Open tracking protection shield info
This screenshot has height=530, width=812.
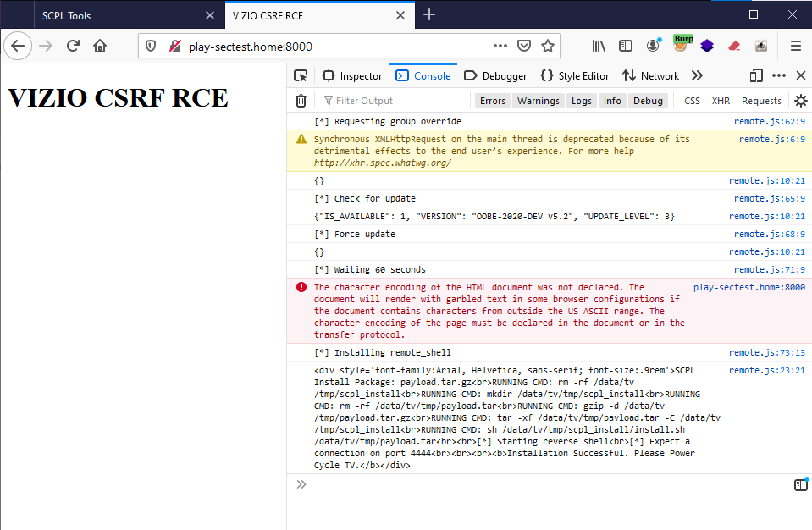click(x=151, y=47)
